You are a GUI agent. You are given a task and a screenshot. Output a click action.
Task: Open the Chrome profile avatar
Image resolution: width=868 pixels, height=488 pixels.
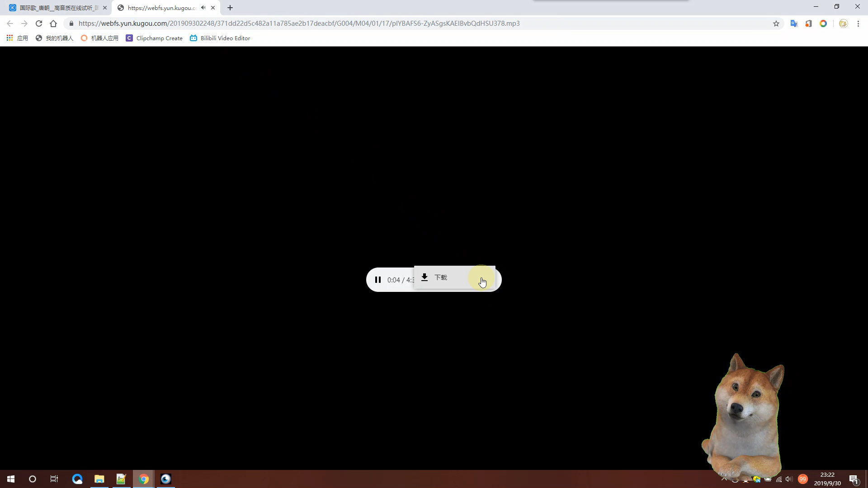pos(843,23)
